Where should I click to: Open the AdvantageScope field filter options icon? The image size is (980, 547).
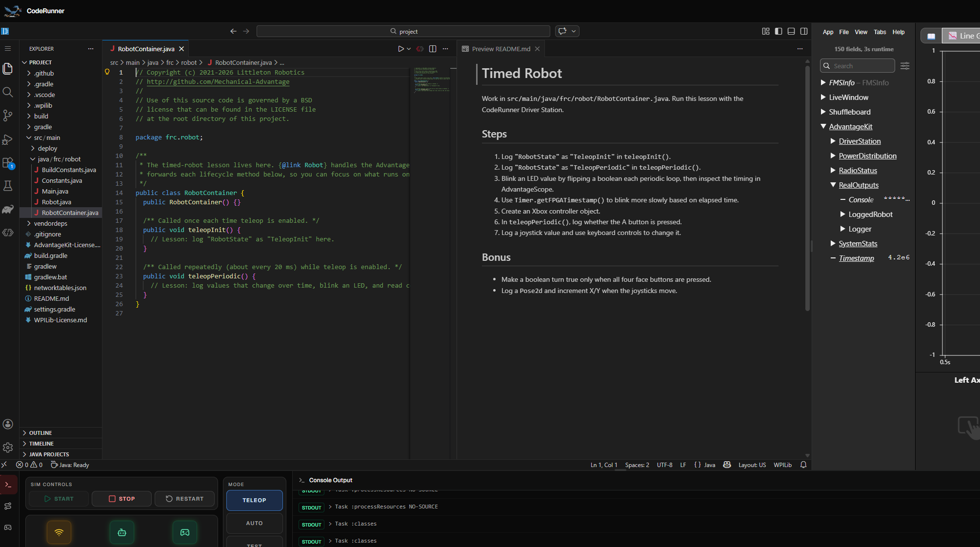[x=905, y=66]
